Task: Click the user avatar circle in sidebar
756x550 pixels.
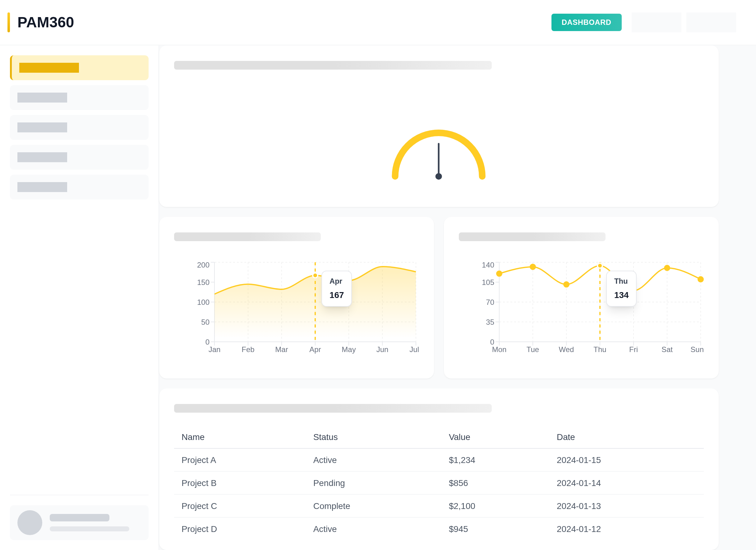Action: coord(30,522)
